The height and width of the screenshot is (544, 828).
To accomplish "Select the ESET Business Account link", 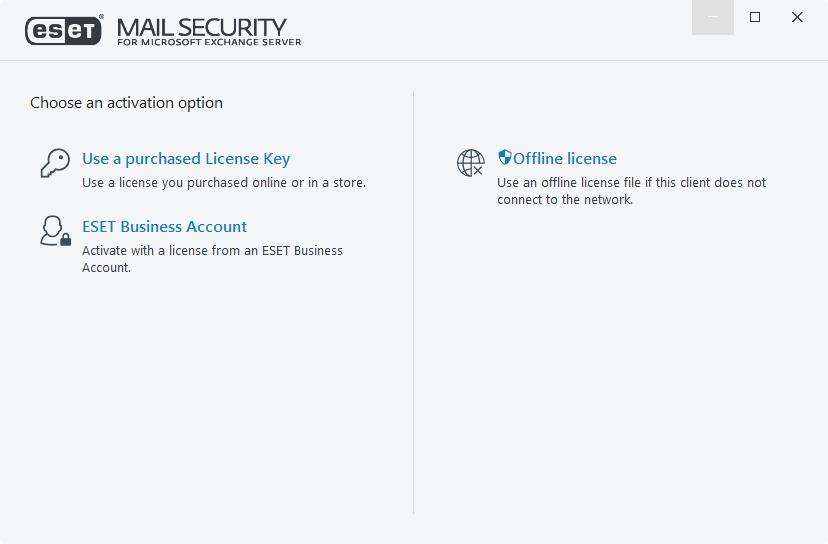I will 164,227.
